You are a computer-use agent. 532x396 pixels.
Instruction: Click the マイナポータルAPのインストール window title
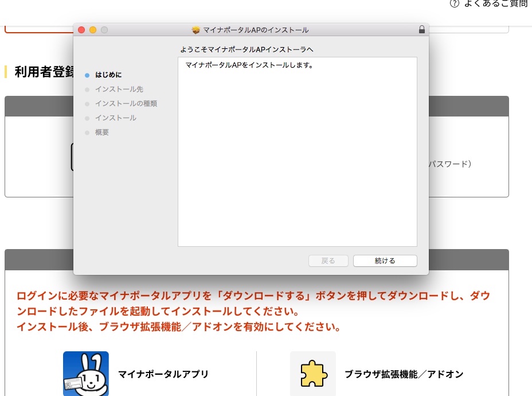(x=256, y=30)
